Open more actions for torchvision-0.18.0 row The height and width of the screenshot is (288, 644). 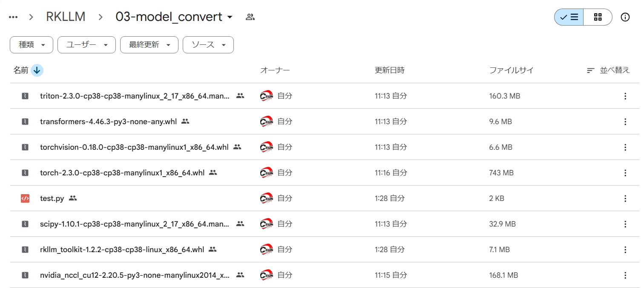click(625, 147)
